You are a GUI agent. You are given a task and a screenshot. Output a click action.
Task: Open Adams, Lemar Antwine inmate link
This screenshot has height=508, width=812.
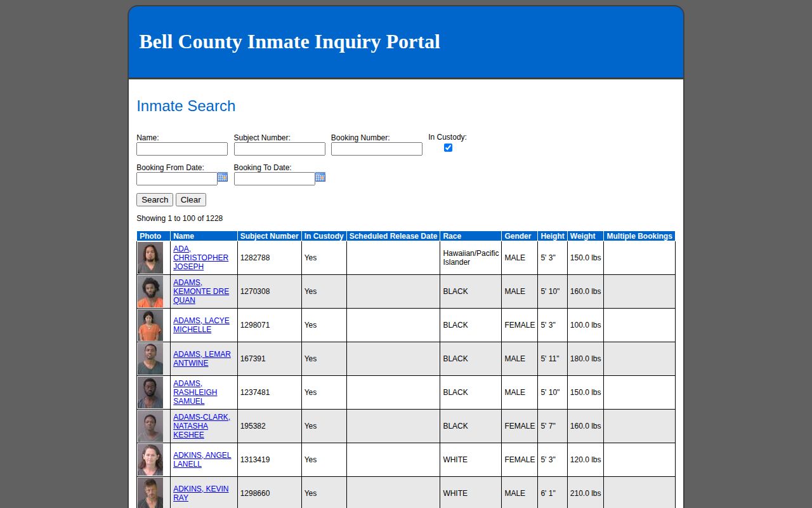(x=202, y=359)
